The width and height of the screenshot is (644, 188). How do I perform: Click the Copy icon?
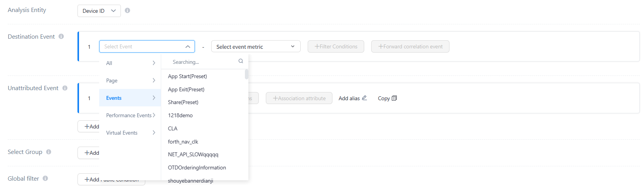click(394, 98)
